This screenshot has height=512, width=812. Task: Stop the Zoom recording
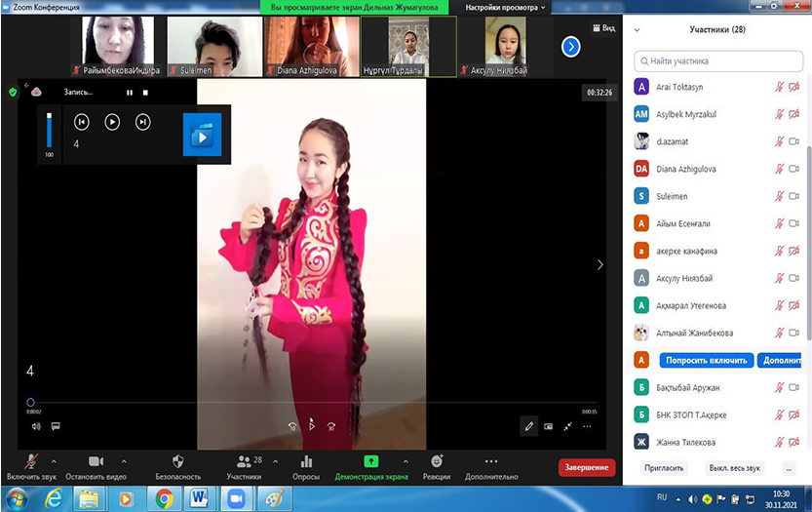coord(145,93)
